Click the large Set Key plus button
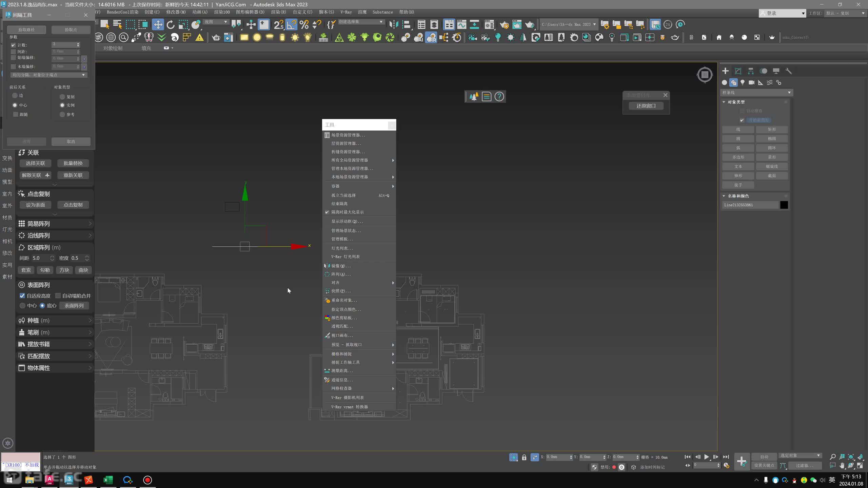Screen dimensions: 868x488 [742, 461]
